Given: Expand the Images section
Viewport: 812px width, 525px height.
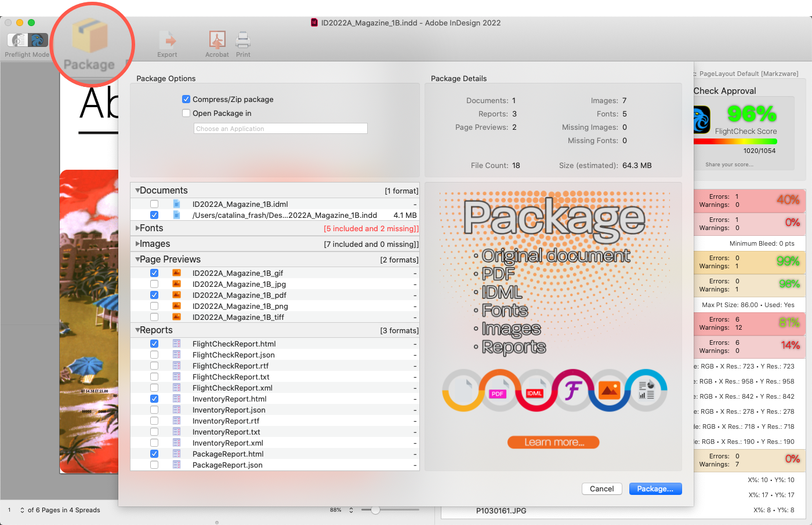Looking at the screenshot, I should coord(137,244).
